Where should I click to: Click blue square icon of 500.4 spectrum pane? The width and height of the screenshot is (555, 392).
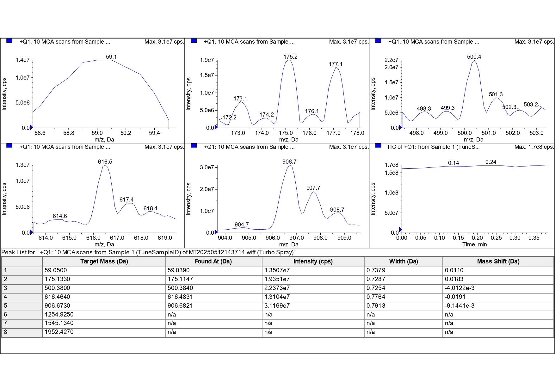click(378, 41)
